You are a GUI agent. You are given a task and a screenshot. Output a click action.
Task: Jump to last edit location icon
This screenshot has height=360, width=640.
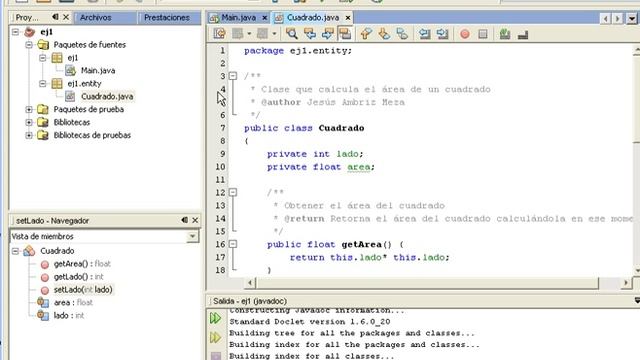219,34
